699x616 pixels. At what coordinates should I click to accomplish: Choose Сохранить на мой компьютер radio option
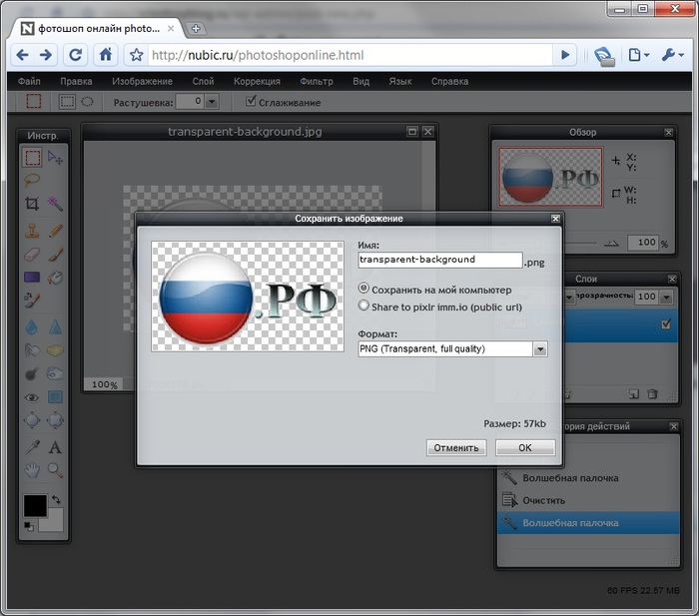tap(363, 289)
